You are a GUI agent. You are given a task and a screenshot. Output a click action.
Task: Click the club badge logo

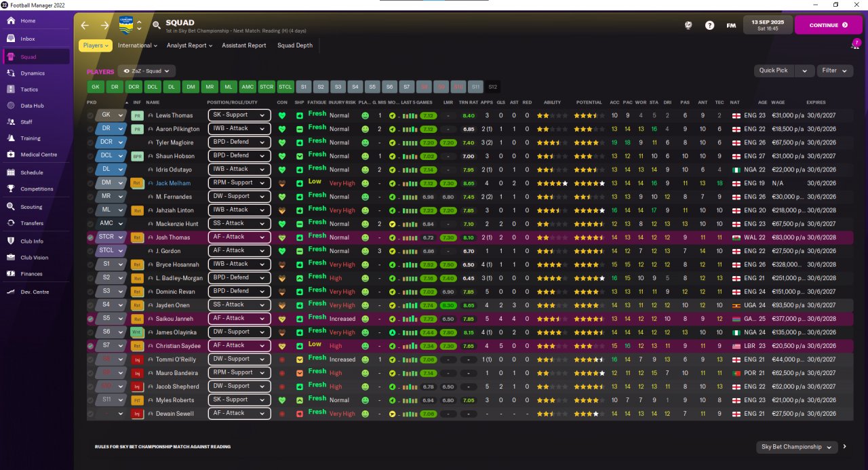[126, 24]
